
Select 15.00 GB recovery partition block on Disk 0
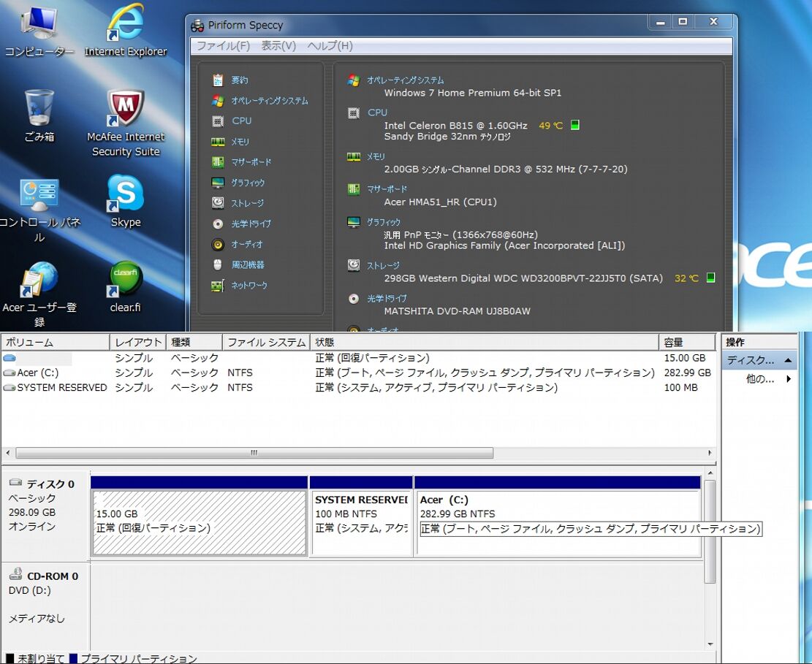tap(200, 516)
